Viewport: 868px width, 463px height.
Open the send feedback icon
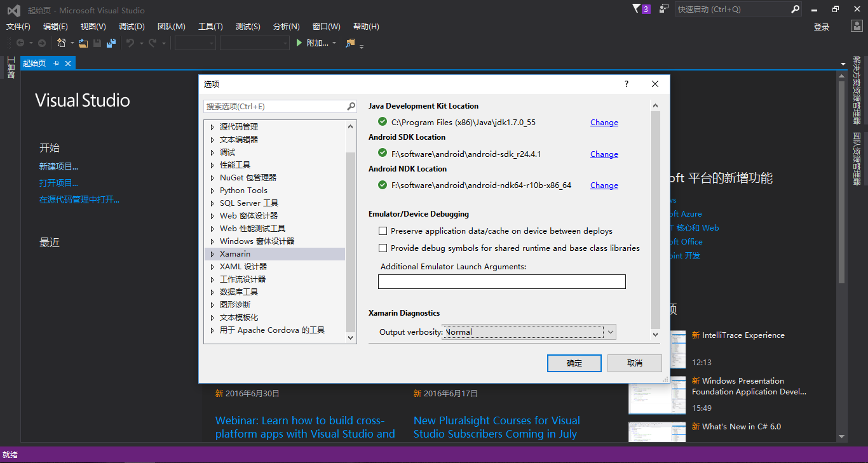(x=664, y=9)
